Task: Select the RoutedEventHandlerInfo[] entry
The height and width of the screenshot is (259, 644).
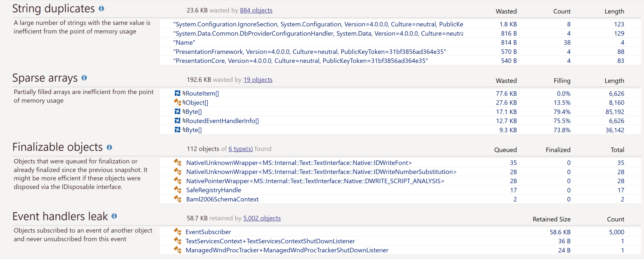Action: 400,121
